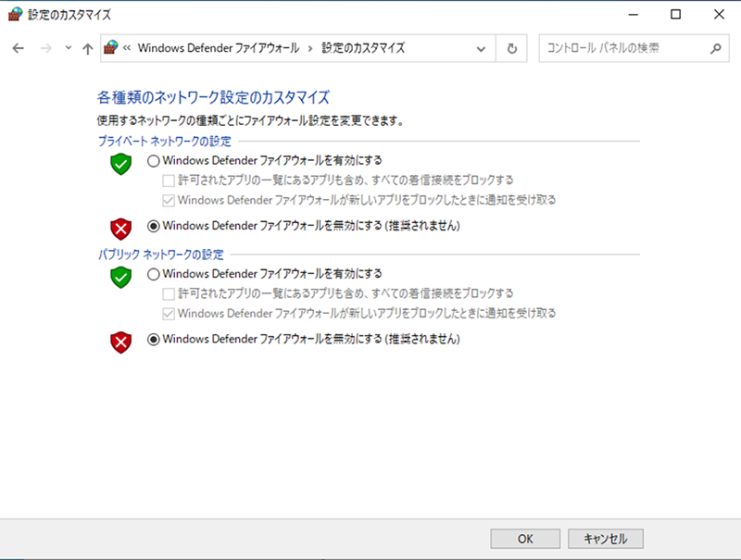
Task: Click the forward navigation arrow
Action: (x=45, y=48)
